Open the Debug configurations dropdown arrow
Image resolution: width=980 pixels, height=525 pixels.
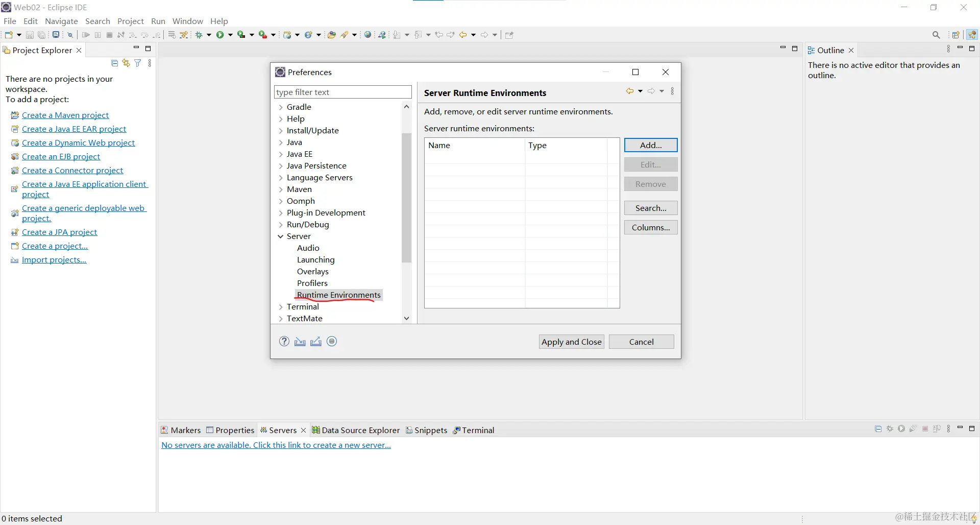[209, 35]
